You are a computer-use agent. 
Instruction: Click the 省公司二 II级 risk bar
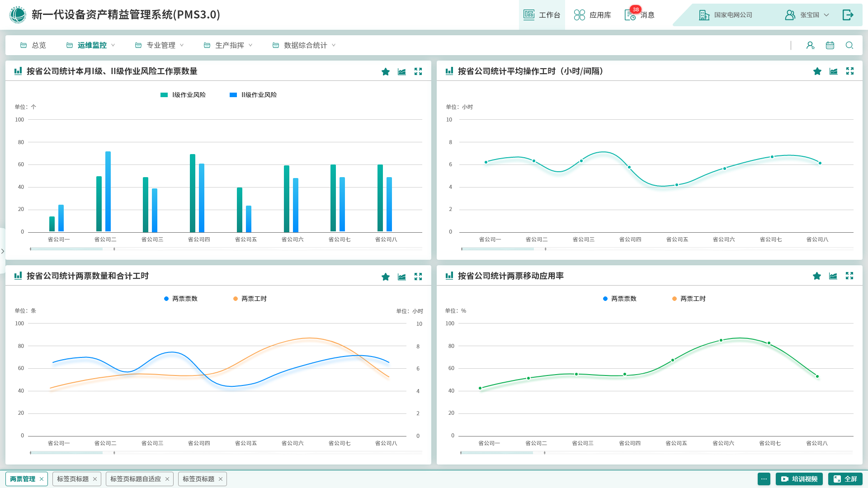[x=108, y=192]
